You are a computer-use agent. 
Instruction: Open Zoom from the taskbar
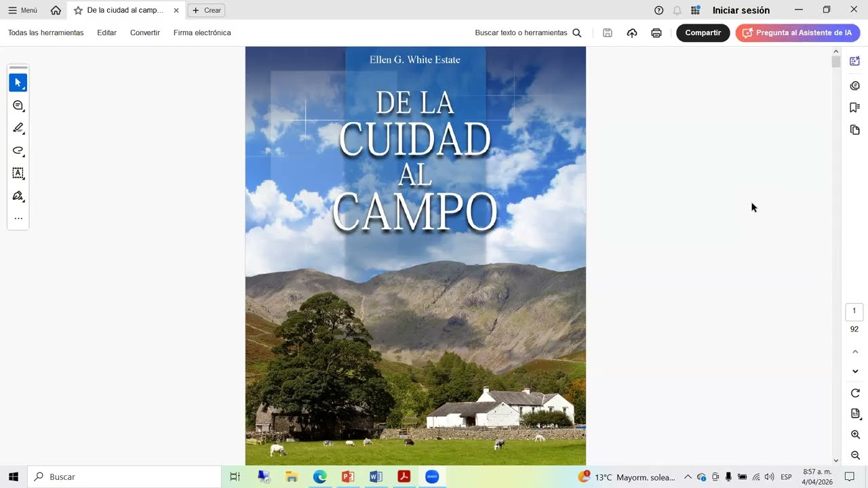tap(432, 476)
